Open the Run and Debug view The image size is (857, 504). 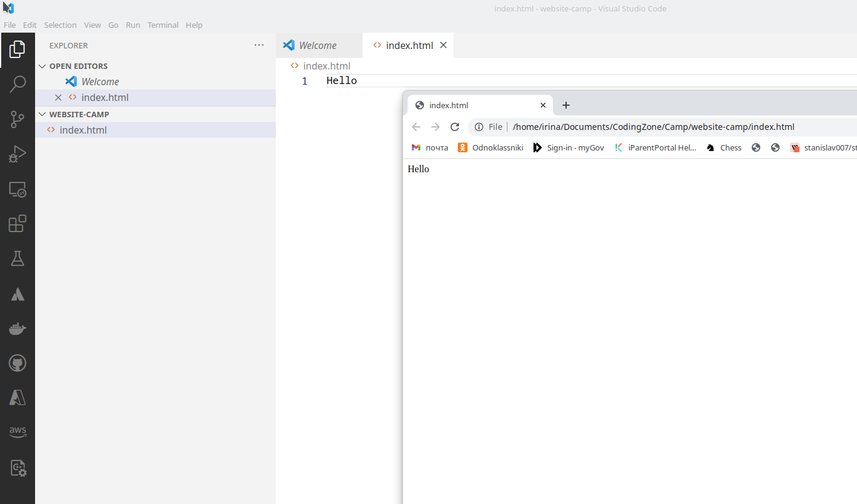[18, 155]
